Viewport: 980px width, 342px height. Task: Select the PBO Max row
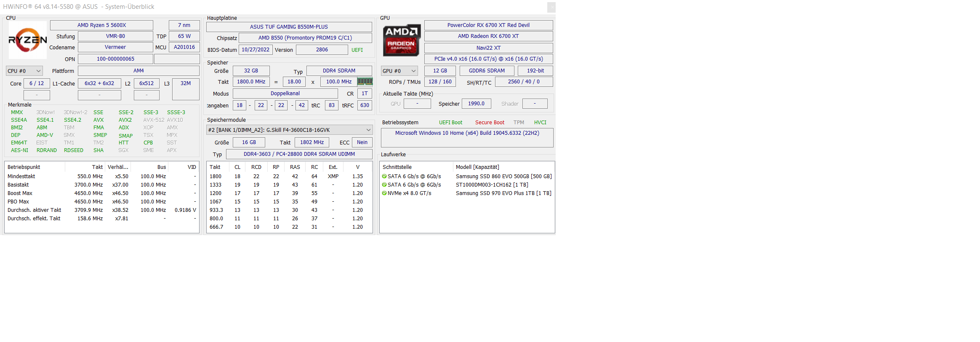click(x=101, y=202)
